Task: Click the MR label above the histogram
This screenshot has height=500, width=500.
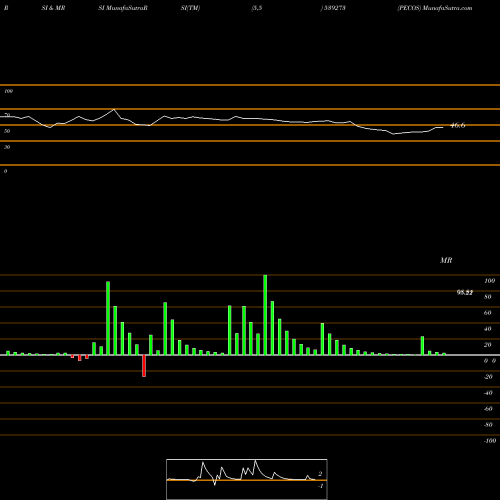Action: click(446, 260)
